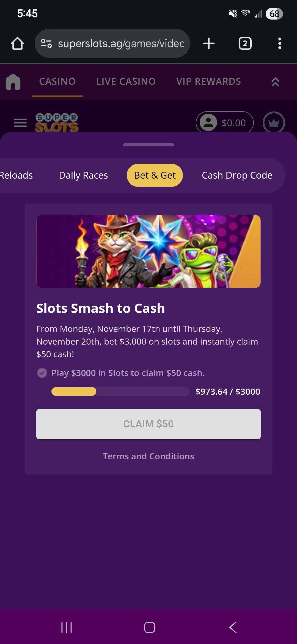Switch to the LIVE CASINO tab
This screenshot has height=644, width=297.
[126, 81]
